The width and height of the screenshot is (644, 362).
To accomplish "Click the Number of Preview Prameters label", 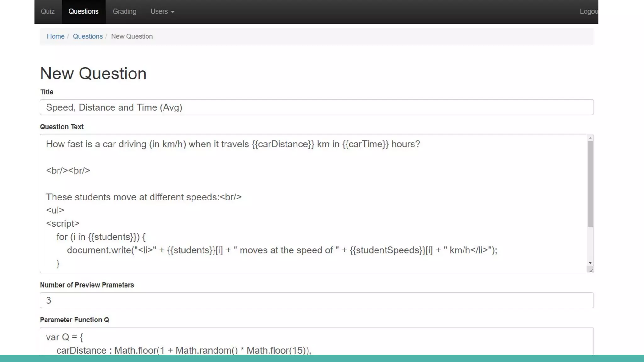I will point(87,285).
